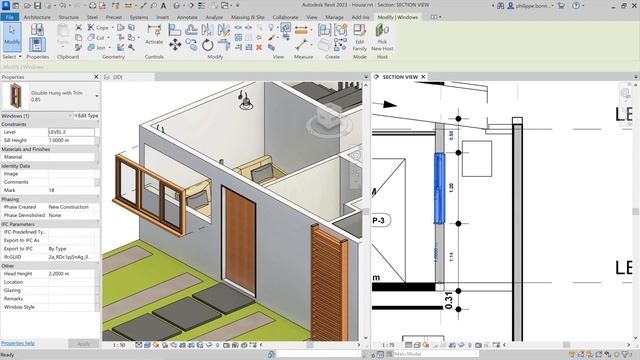640x360 pixels.
Task: Click the Text tool in the quick access toolbar
Action: [163, 6]
